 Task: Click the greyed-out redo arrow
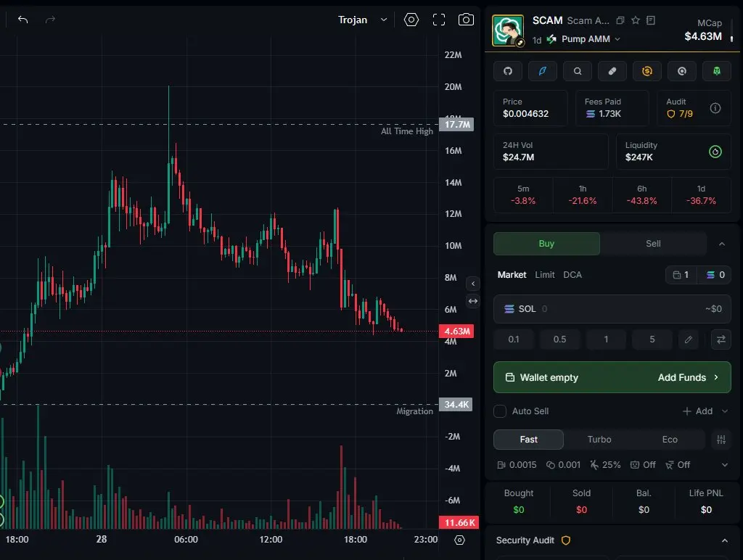[x=50, y=20]
